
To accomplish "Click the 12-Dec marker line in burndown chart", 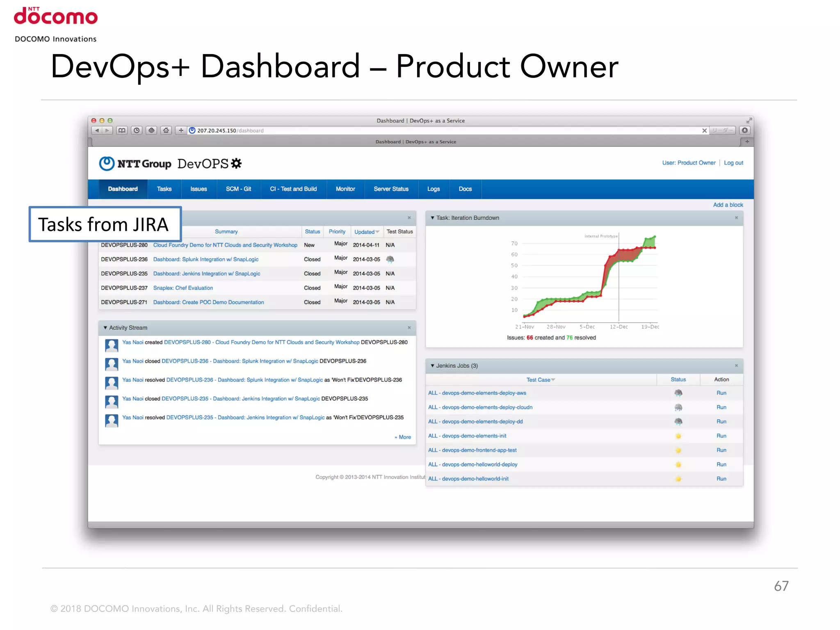I will (x=619, y=277).
